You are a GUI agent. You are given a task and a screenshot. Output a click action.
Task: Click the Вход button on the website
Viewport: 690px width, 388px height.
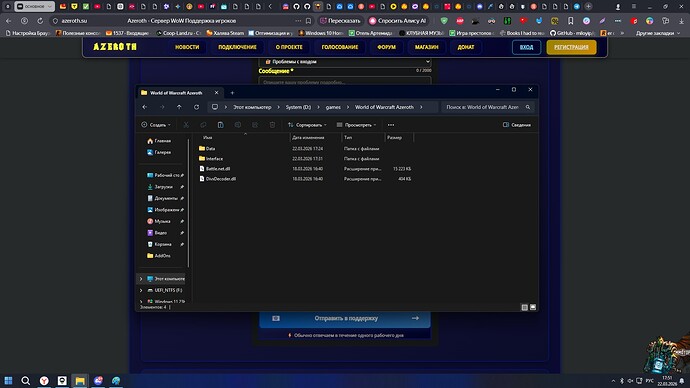pyautogui.click(x=526, y=47)
